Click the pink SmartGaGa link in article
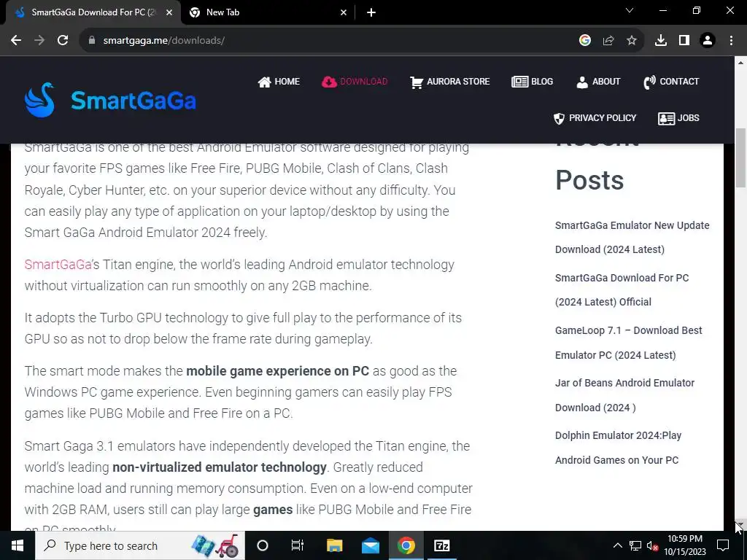Screen dimensions: 747x560 [x=58, y=264]
